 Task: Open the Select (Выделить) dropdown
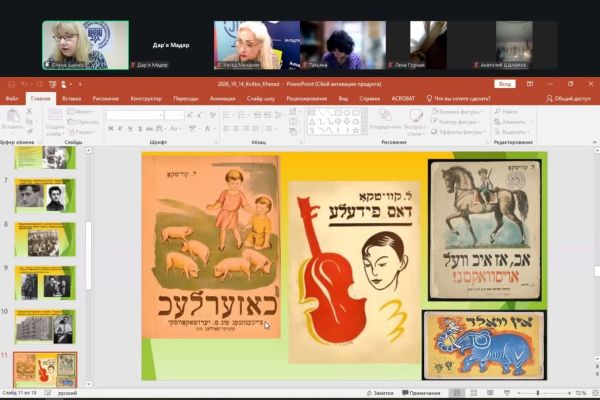pos(512,132)
